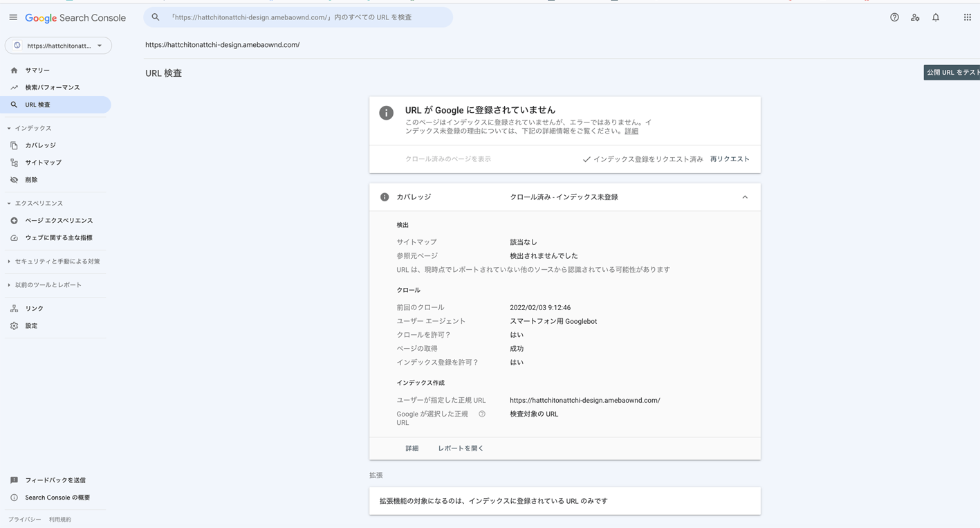
Task: Click the search magnifier icon in URL bar
Action: [156, 17]
